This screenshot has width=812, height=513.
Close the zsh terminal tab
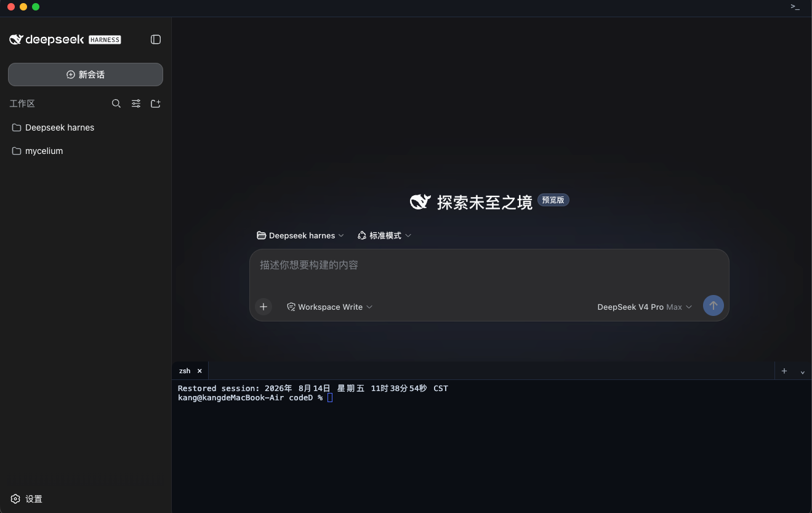[199, 371]
